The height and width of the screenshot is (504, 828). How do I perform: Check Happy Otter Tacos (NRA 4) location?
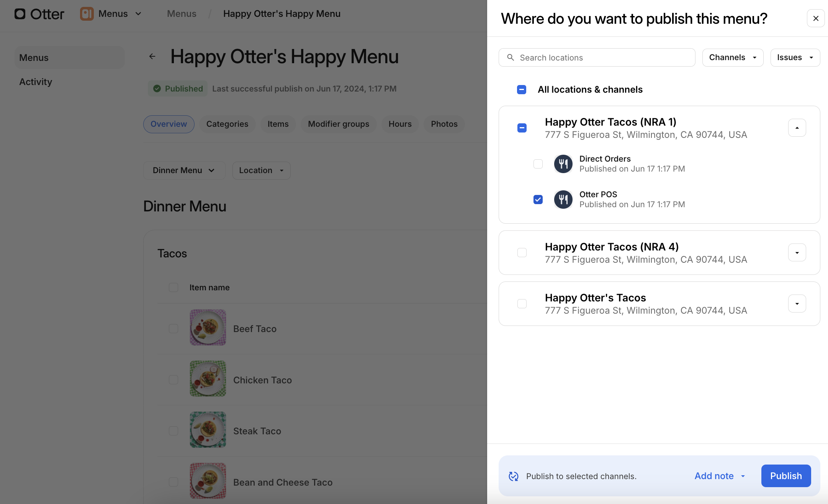pyautogui.click(x=522, y=252)
